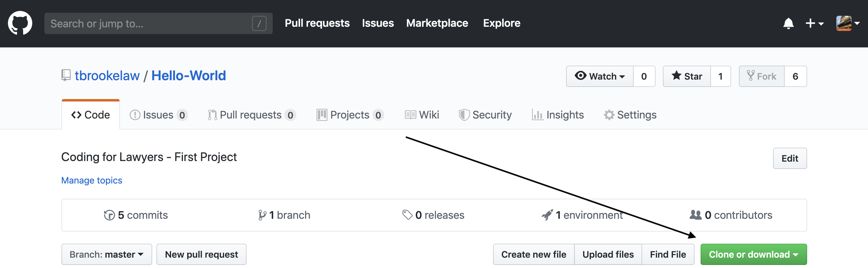View the 5 commits history
Image resolution: width=868 pixels, height=268 pixels.
136,215
